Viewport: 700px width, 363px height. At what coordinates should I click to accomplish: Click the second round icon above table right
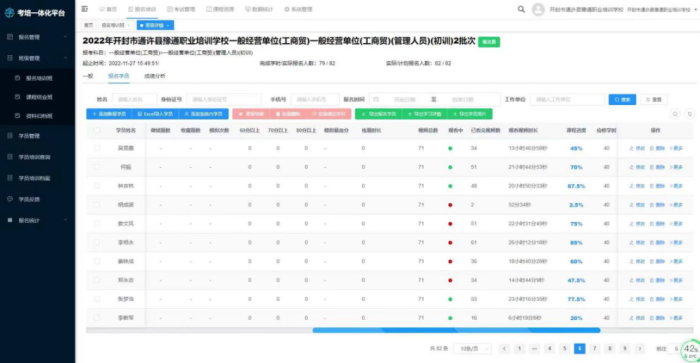coord(690,114)
